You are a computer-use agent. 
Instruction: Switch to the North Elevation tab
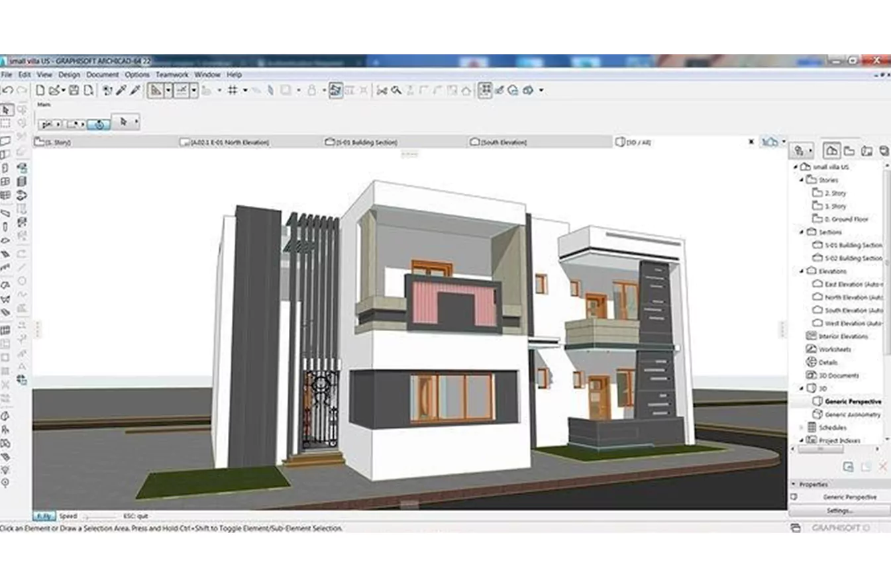point(250,142)
